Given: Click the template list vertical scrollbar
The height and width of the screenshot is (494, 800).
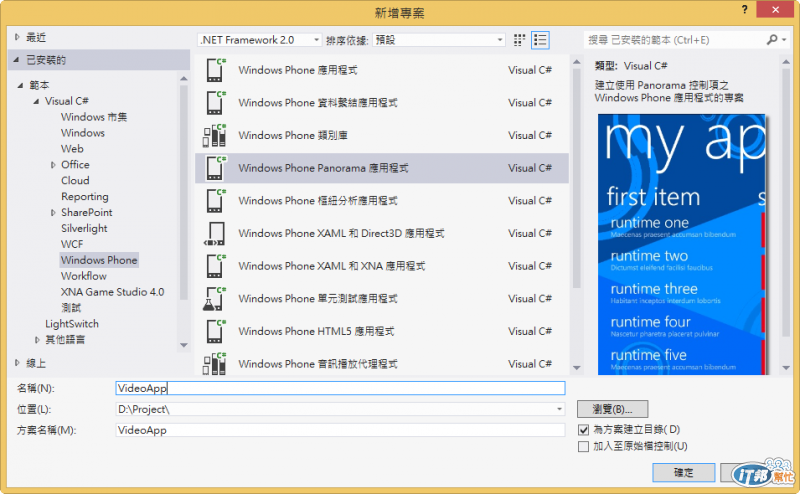Looking at the screenshot, I should 577,179.
